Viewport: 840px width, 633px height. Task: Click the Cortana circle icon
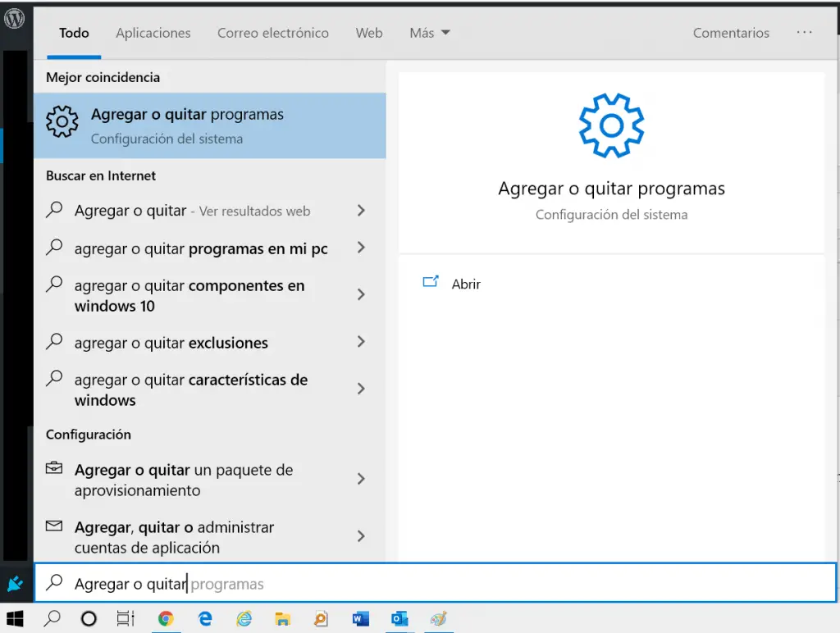(89, 619)
